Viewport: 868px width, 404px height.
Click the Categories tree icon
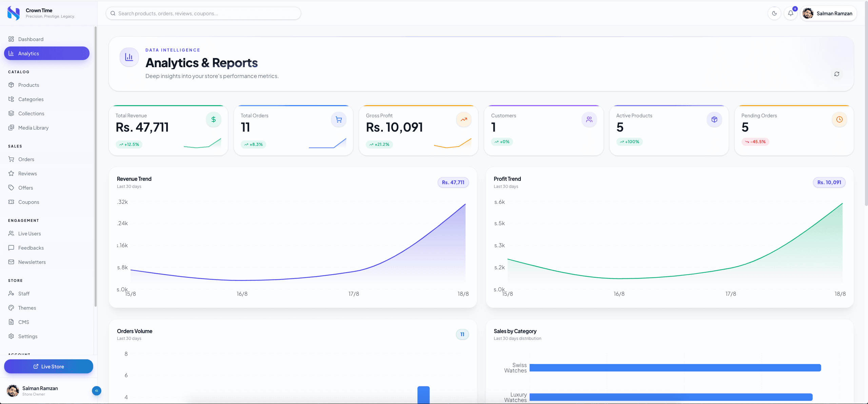pyautogui.click(x=11, y=99)
